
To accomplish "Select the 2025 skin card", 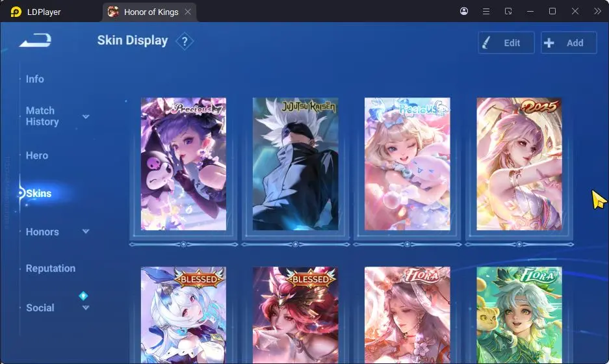I will (x=519, y=164).
